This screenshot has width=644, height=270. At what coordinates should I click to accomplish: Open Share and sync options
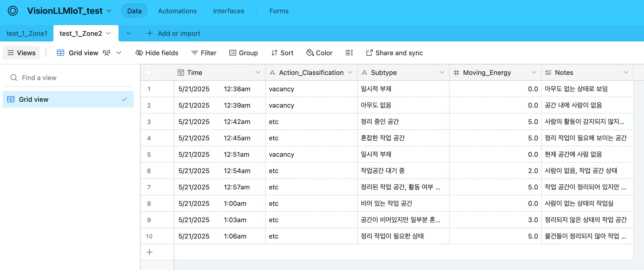394,53
